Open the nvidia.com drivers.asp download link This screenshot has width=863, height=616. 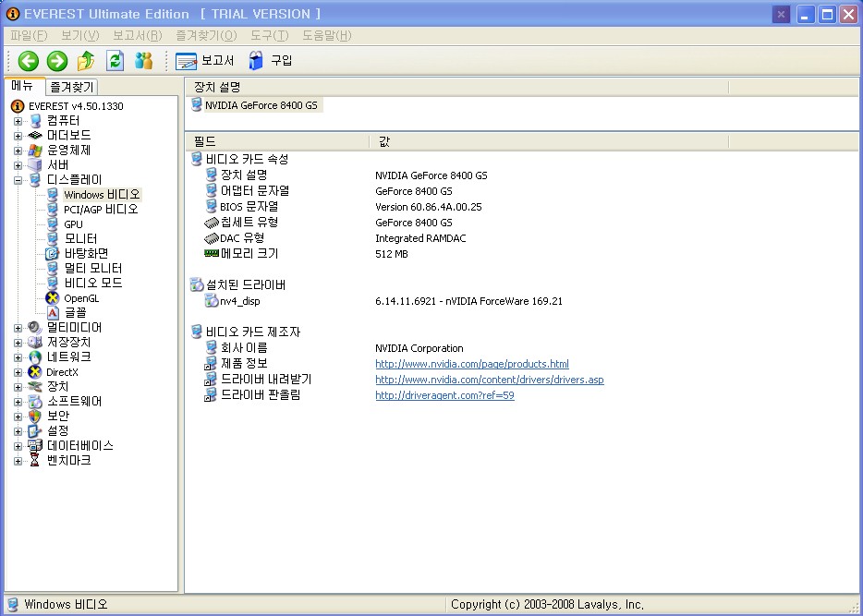point(490,380)
